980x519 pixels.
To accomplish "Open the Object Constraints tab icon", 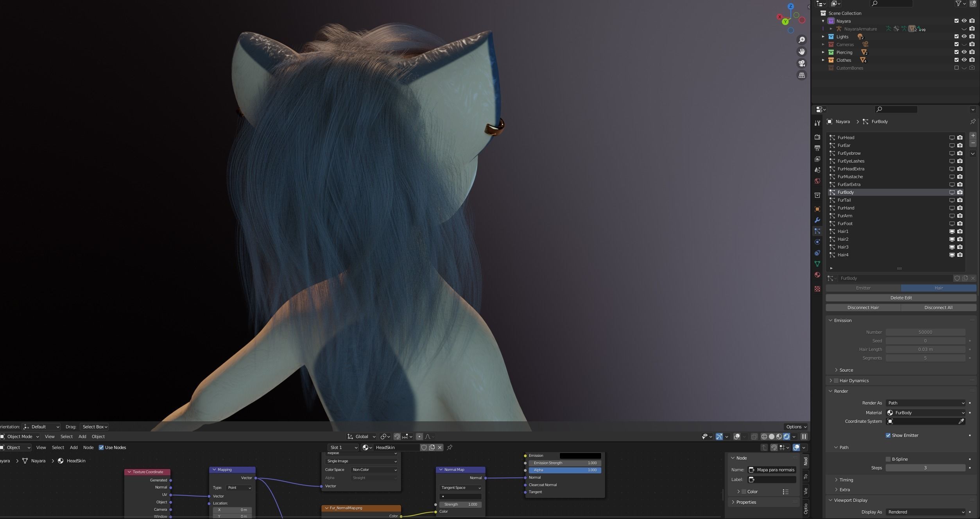I will (817, 253).
